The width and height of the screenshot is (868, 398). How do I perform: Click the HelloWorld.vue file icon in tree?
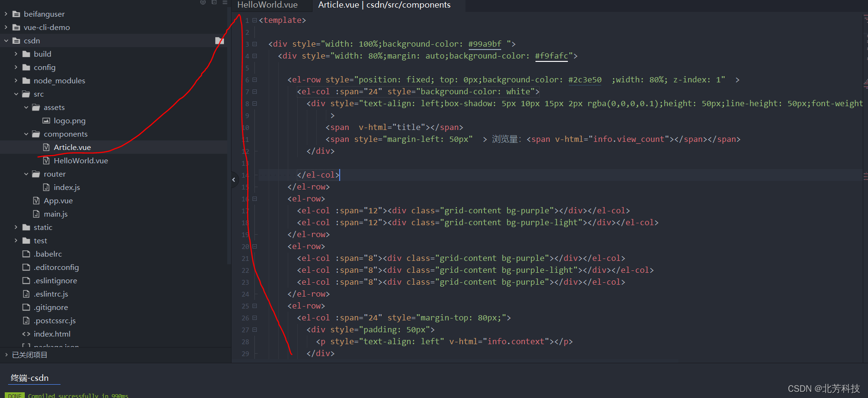point(46,161)
